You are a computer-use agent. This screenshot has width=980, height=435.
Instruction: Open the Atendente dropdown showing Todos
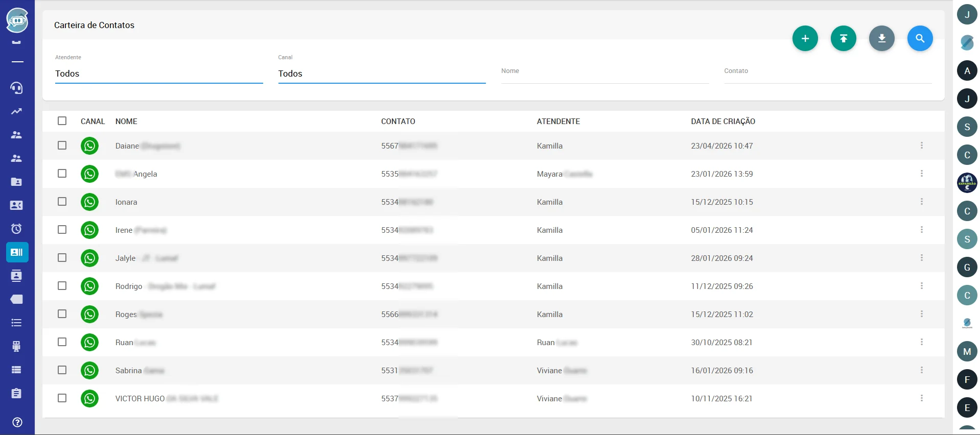(x=159, y=74)
